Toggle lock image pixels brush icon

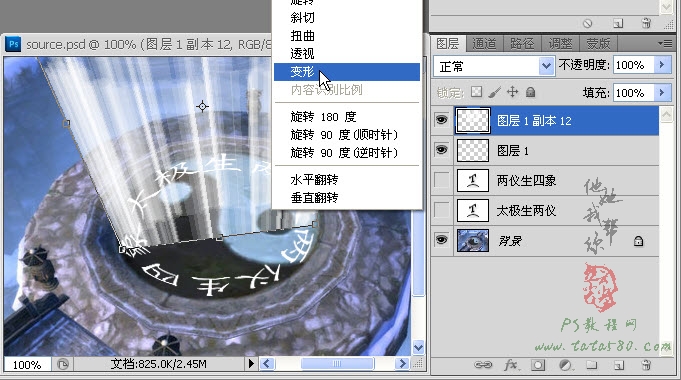(x=494, y=92)
